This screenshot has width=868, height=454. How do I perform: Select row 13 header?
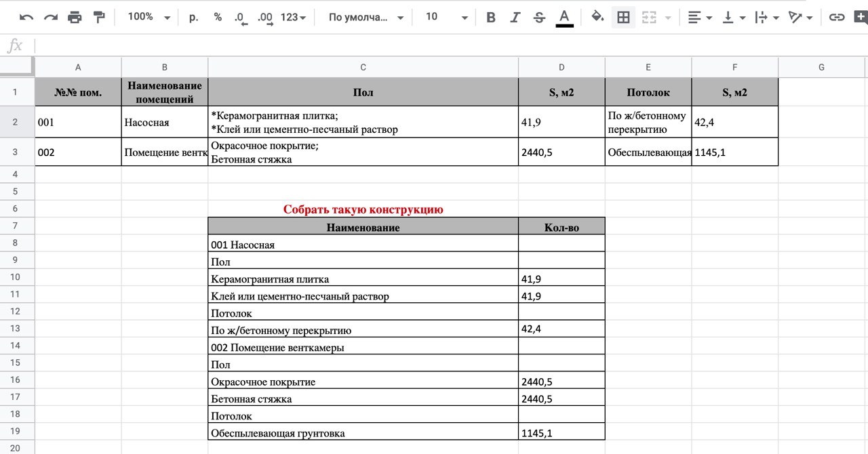tap(17, 328)
